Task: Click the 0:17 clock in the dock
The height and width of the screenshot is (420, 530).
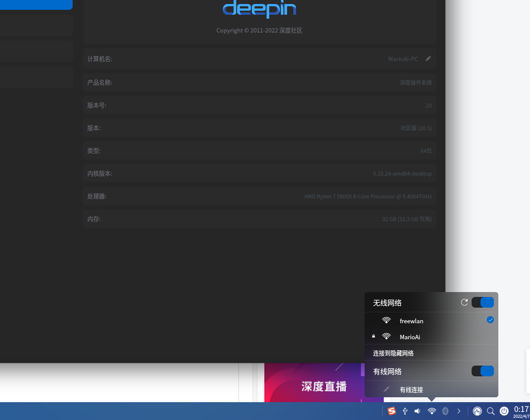Action: tap(522, 409)
